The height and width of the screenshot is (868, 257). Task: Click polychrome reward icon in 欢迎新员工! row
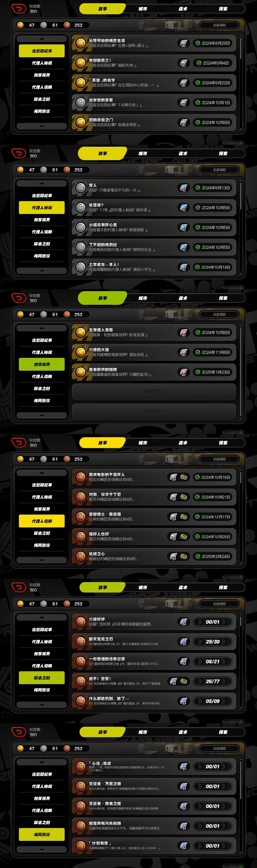click(x=183, y=63)
